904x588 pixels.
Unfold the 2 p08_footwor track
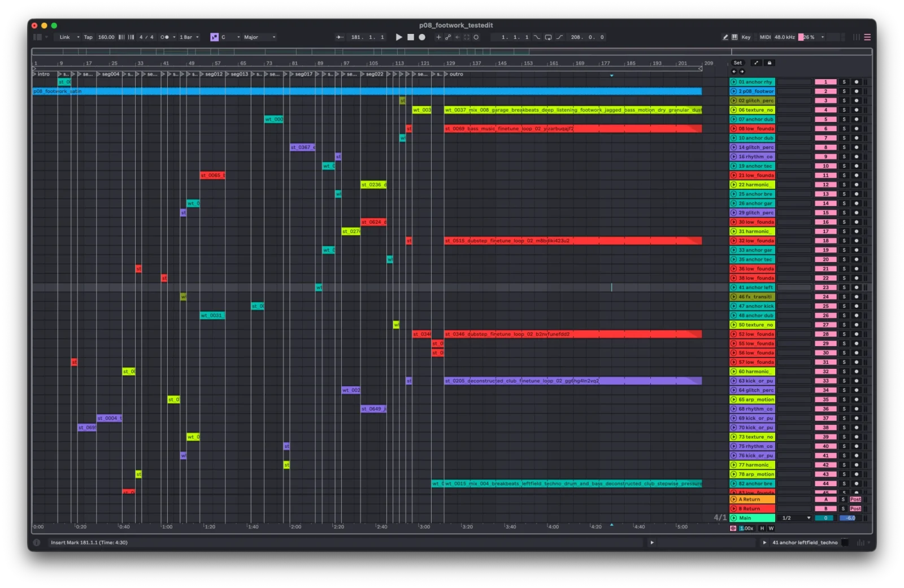733,92
